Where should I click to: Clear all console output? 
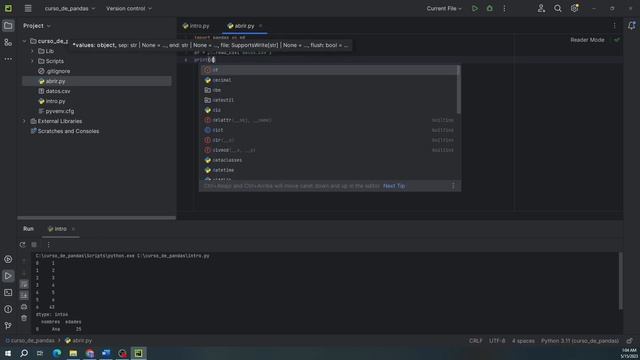(24, 318)
